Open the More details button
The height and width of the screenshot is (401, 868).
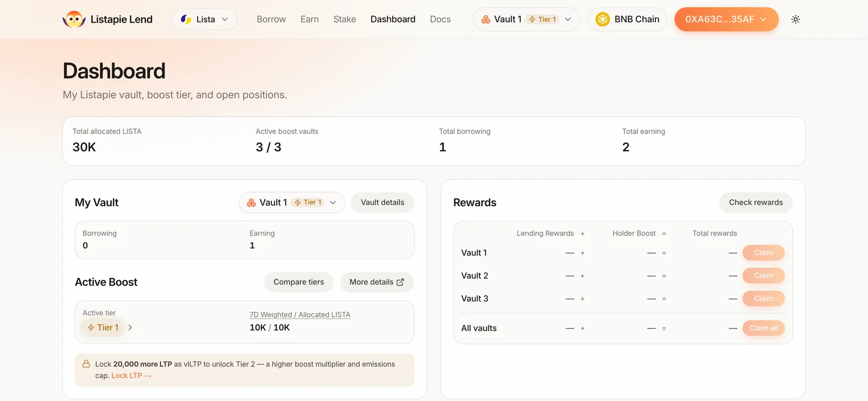click(x=377, y=282)
